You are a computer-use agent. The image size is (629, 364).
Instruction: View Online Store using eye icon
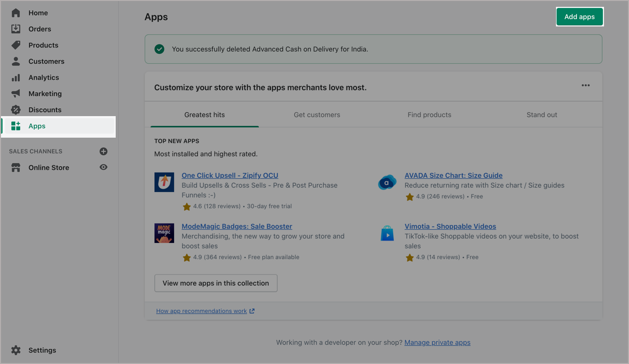coord(103,168)
